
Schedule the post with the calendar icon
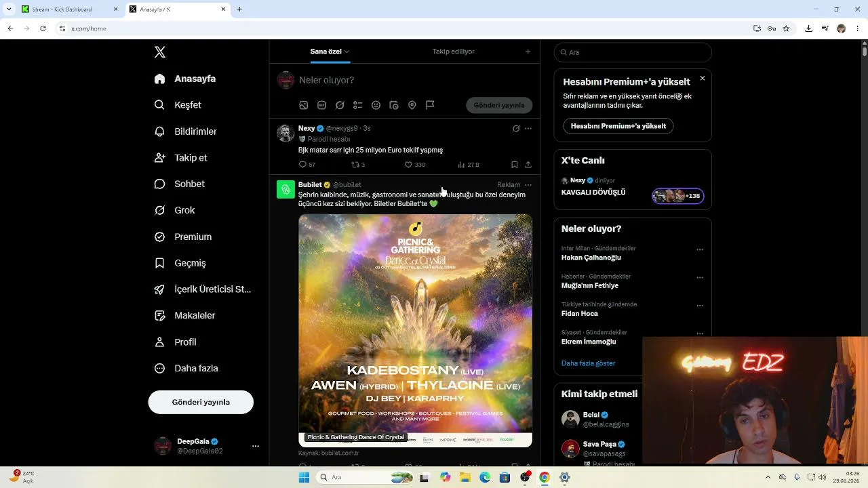pyautogui.click(x=394, y=105)
